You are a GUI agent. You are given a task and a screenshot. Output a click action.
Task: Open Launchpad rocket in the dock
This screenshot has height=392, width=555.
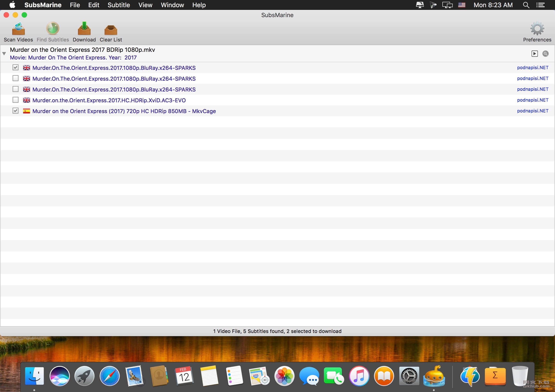click(x=84, y=376)
